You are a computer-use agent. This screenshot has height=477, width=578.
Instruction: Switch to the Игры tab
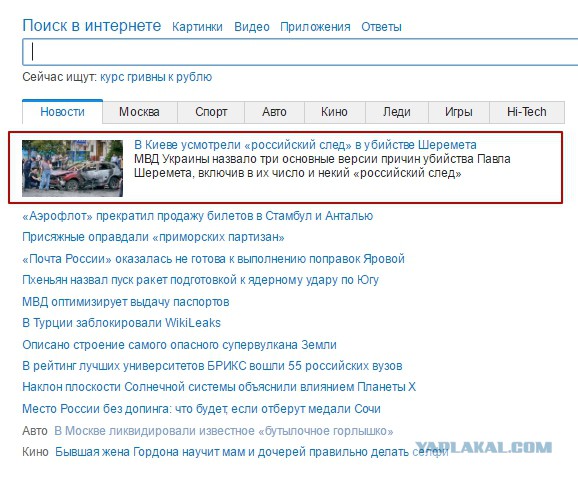(x=459, y=112)
